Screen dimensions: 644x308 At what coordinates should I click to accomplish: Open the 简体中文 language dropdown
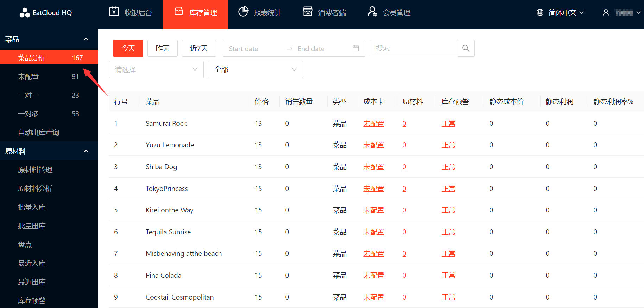(x=560, y=13)
